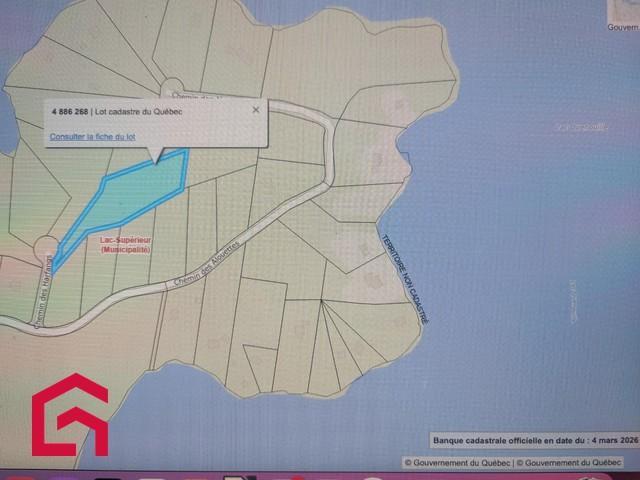Click the faint lake name label on water
This screenshot has height=480, width=640.
point(581,127)
